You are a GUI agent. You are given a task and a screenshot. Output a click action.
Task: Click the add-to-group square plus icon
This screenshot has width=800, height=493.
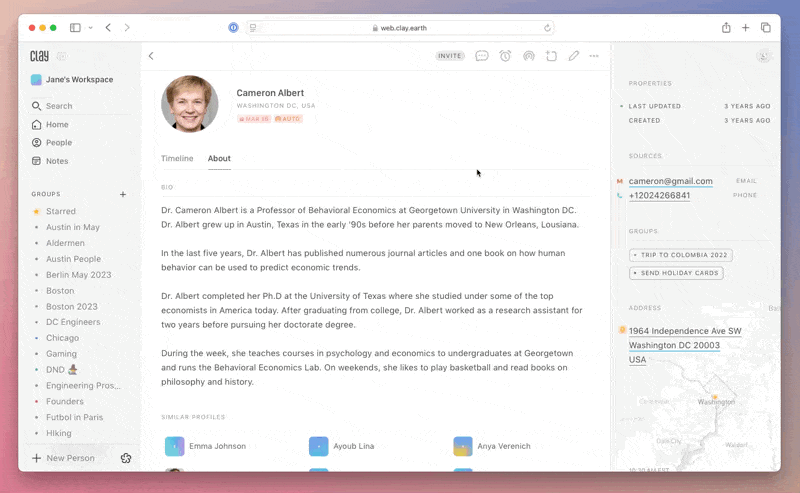click(551, 56)
